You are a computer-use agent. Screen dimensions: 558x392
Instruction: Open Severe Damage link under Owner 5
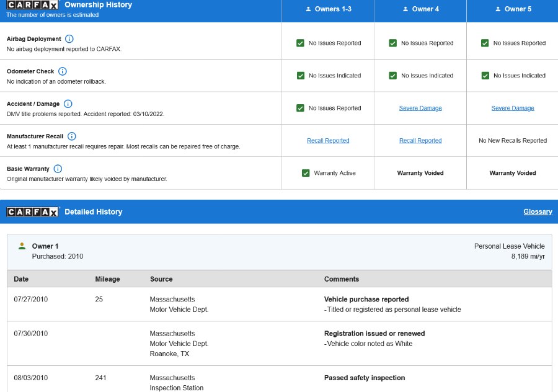(x=513, y=109)
